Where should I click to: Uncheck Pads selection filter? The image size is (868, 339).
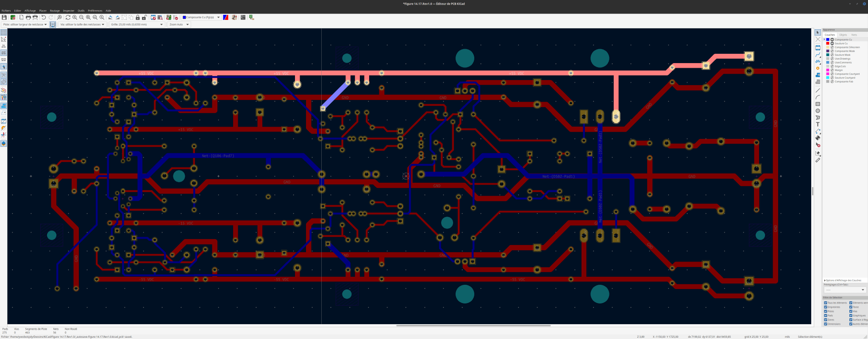(x=826, y=315)
